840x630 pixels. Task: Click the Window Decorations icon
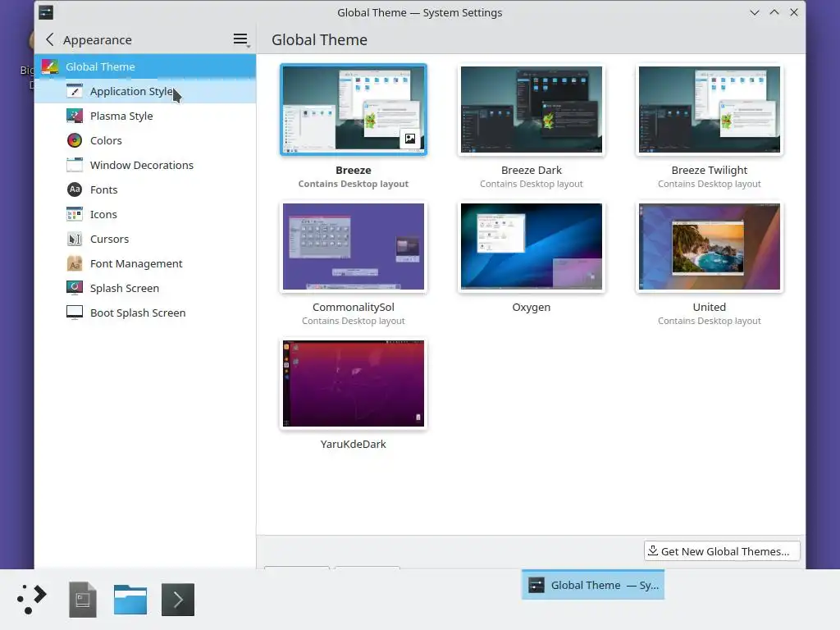click(x=75, y=165)
